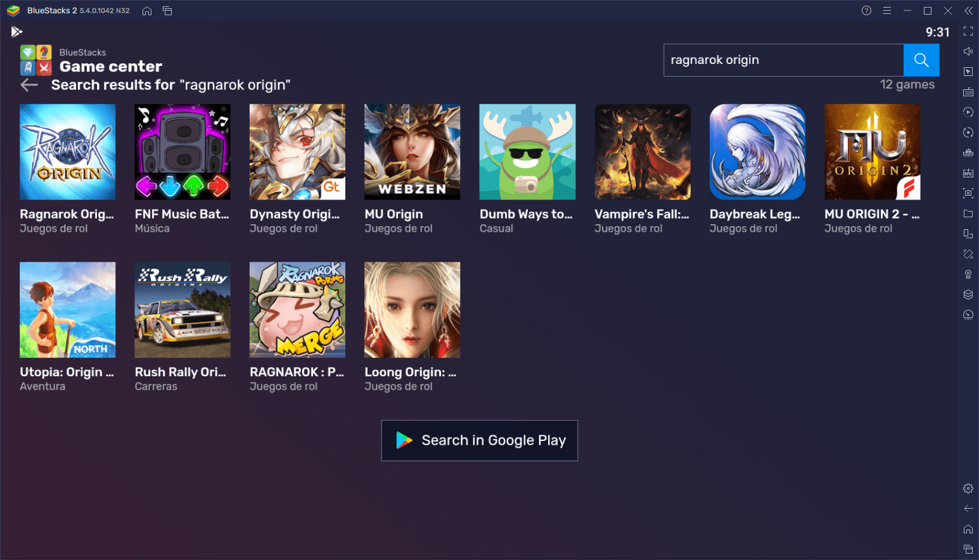Click the 'Vampire's Fall:...' title text
This screenshot has height=560, width=979.
(642, 214)
